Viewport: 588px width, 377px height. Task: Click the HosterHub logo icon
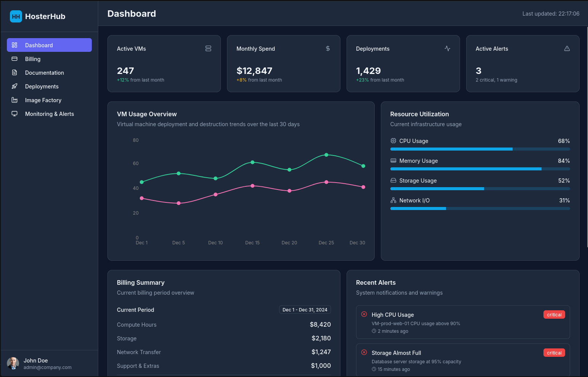(x=16, y=16)
